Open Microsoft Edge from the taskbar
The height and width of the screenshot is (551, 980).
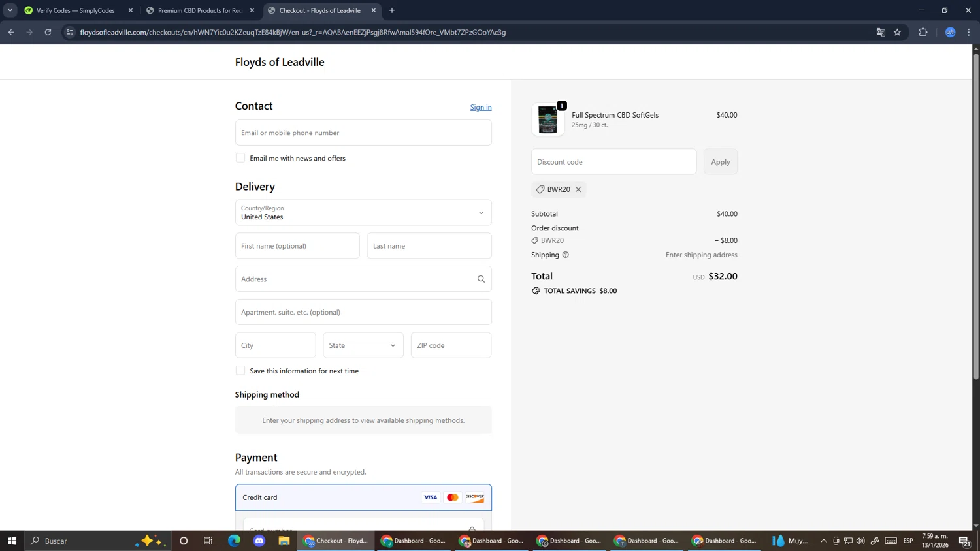click(234, 541)
